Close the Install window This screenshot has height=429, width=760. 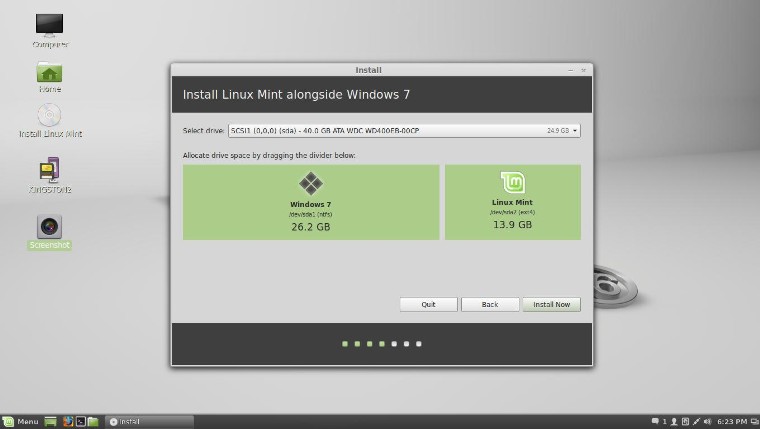pyautogui.click(x=584, y=70)
